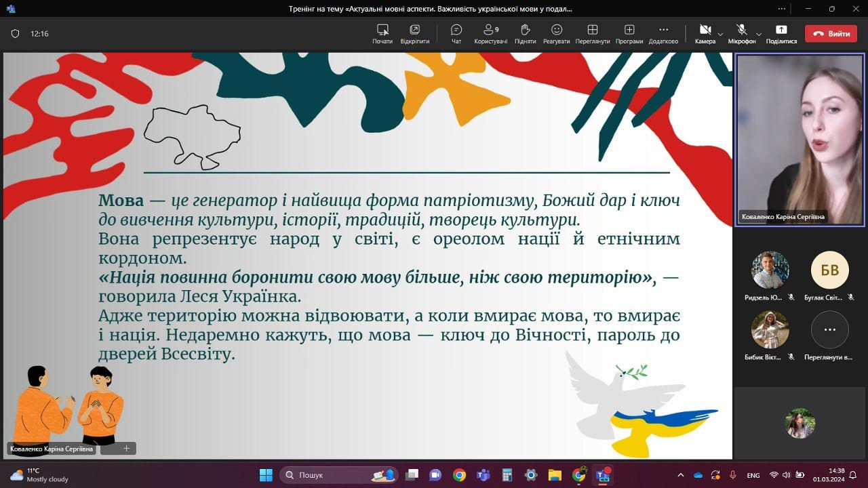Screen dimensions: 868x488
Task: Pop out shared content with Відкріпити
Action: pos(414,33)
